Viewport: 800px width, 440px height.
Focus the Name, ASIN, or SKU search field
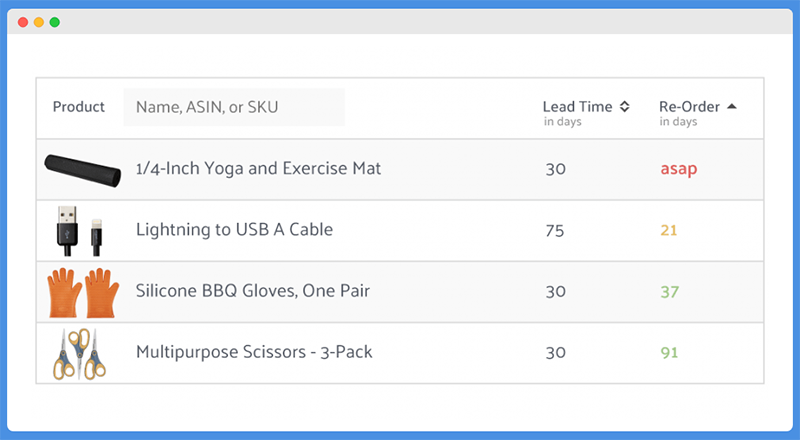(x=234, y=107)
